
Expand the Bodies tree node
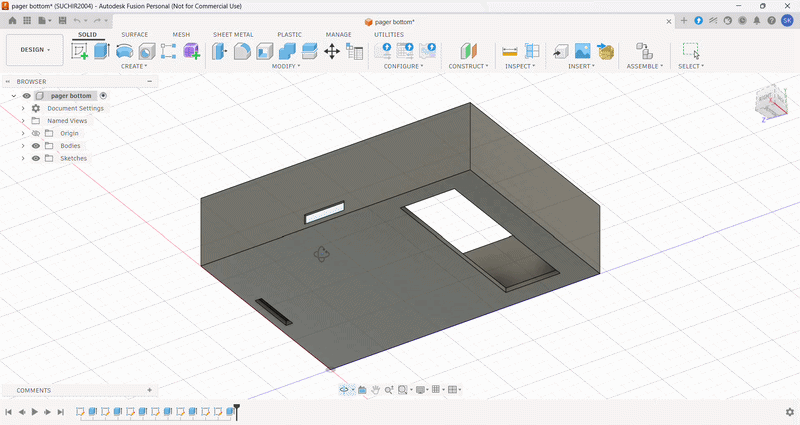(23, 146)
